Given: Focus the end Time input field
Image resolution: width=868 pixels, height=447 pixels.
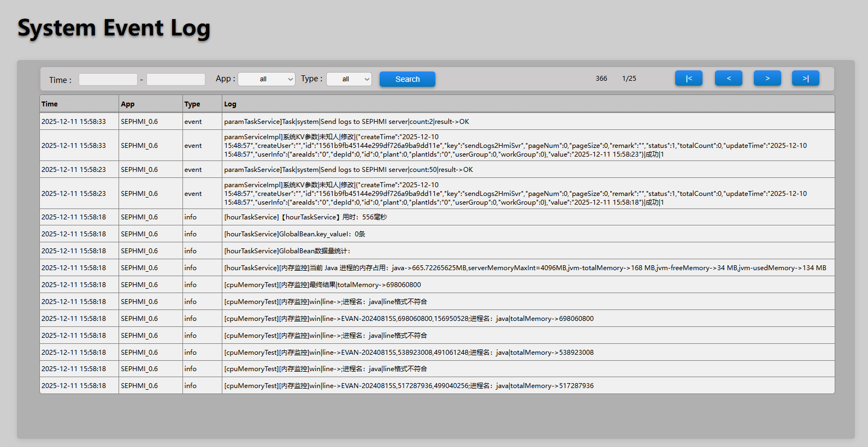Looking at the screenshot, I should coord(176,80).
